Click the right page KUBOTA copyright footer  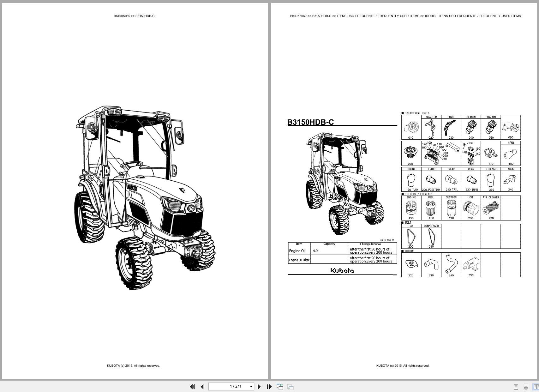point(403,366)
